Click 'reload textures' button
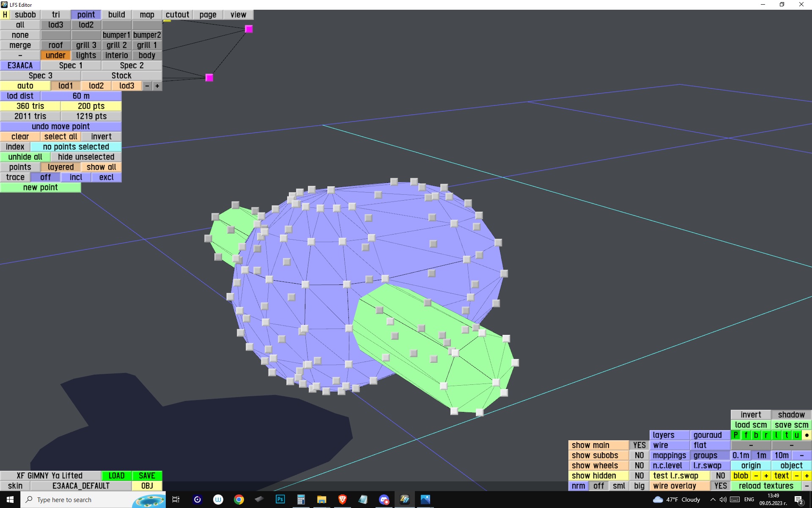The image size is (812, 508). tap(766, 486)
